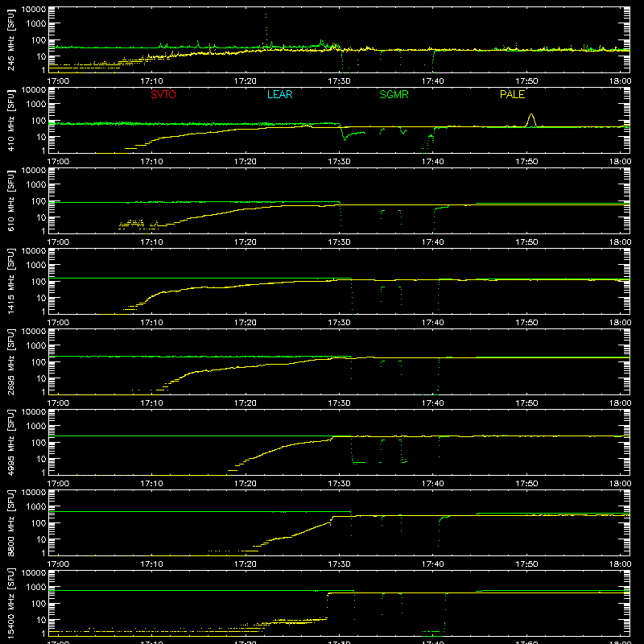The image size is (644, 644).
Task: Click the cyan LEAR station label
Action: pyautogui.click(x=279, y=94)
